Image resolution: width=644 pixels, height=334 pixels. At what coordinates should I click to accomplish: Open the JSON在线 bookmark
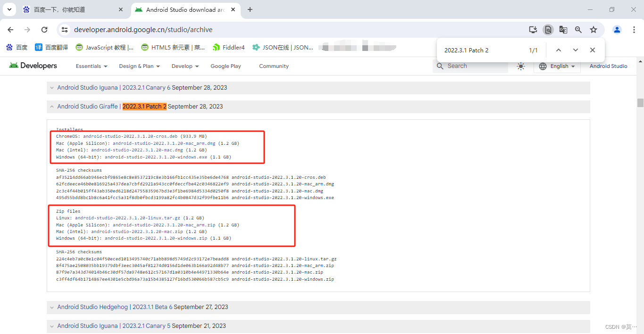[283, 47]
